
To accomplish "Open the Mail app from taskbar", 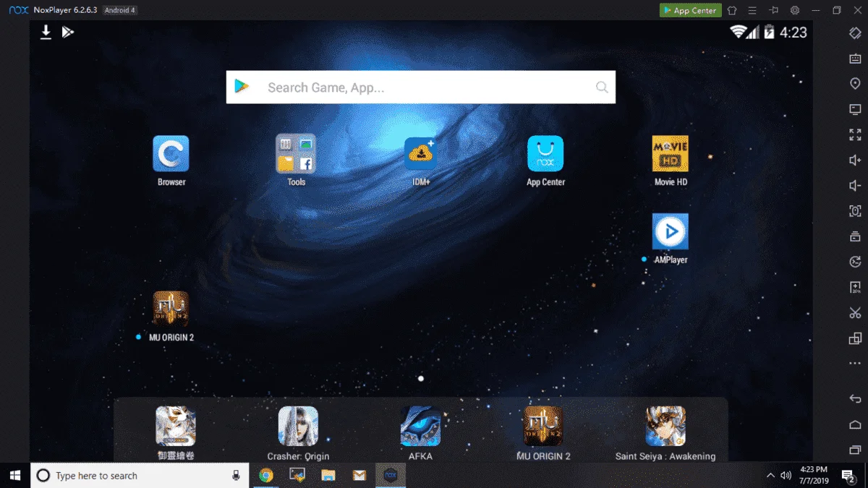I will [359, 475].
